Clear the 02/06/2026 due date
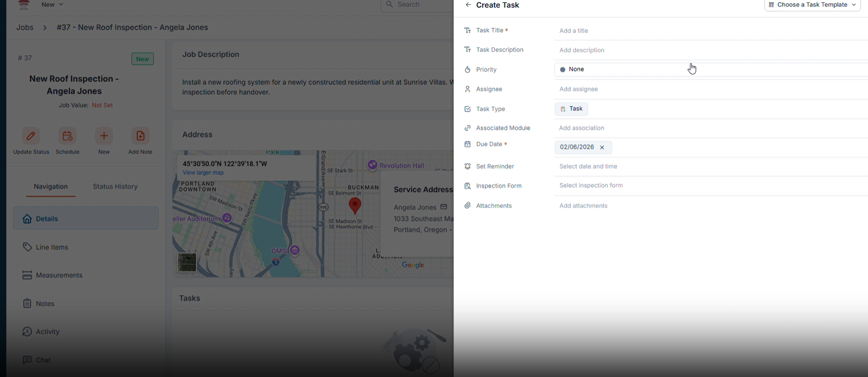 602,147
